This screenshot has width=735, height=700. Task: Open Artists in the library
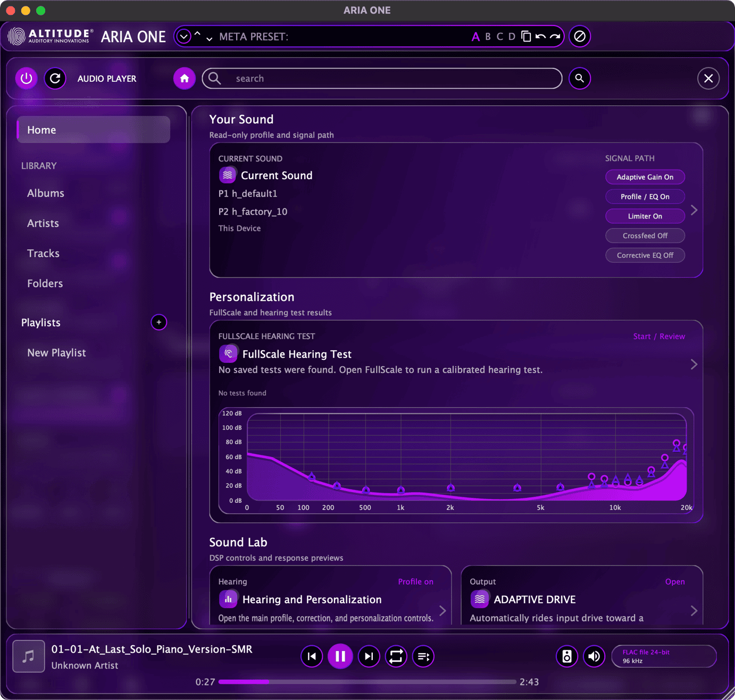pos(43,223)
